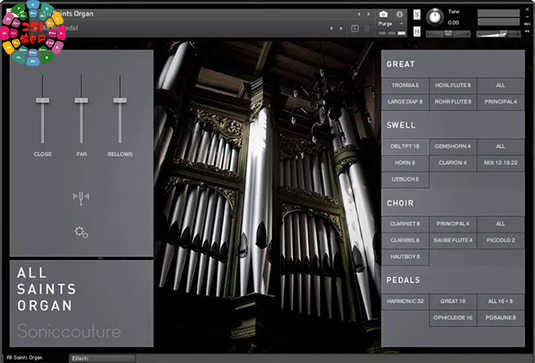Solo the instrument with S button
This screenshot has height=363, width=535.
pyautogui.click(x=417, y=15)
